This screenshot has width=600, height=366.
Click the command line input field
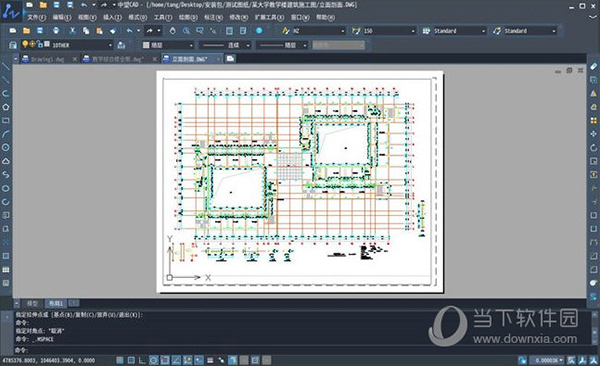pyautogui.click(x=268, y=350)
